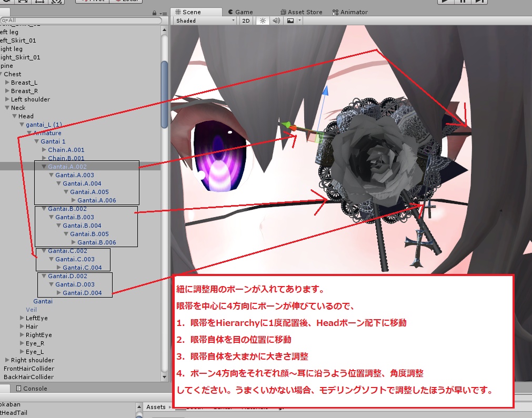Open the Hierarchy panel options menu icon
532x418 pixels.
[163, 14]
